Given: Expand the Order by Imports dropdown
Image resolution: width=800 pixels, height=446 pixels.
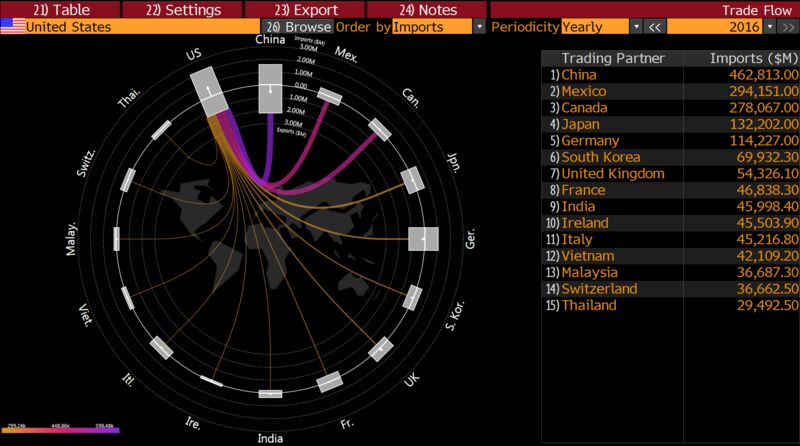Looking at the screenshot, I should pos(479,27).
